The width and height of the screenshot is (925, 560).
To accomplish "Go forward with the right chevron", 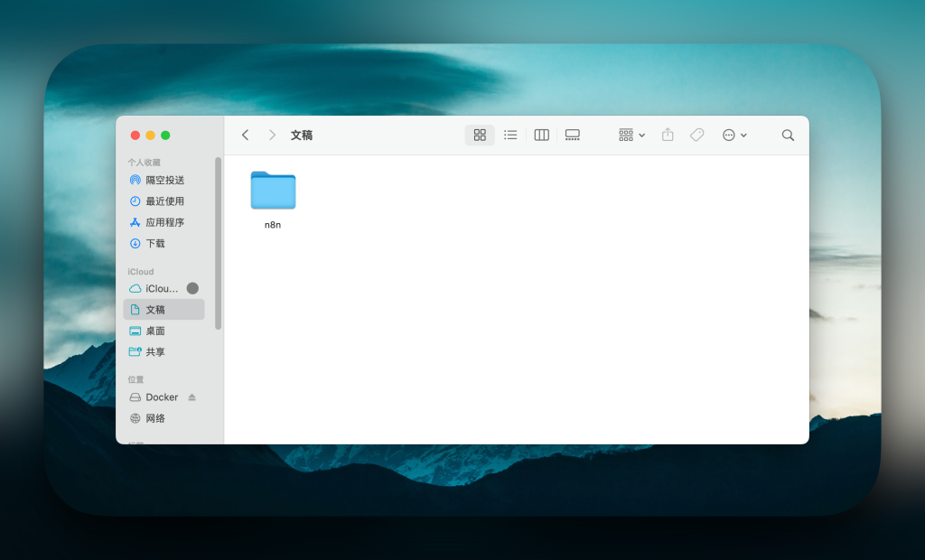I will pos(272,135).
